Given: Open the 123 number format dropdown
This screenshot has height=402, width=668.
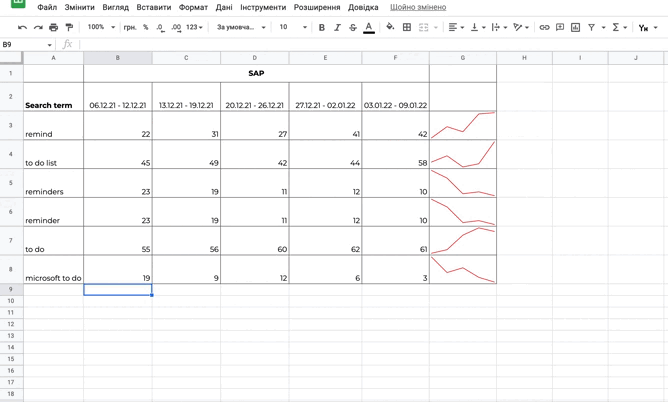Looking at the screenshot, I should click(x=194, y=27).
